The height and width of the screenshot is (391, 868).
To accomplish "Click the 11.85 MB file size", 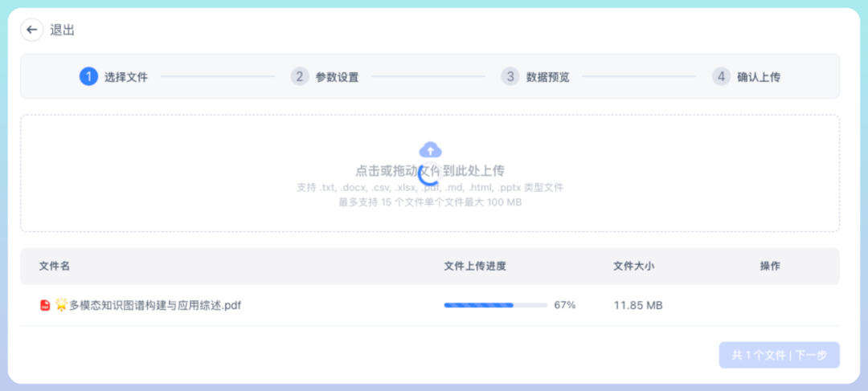I will click(x=638, y=305).
